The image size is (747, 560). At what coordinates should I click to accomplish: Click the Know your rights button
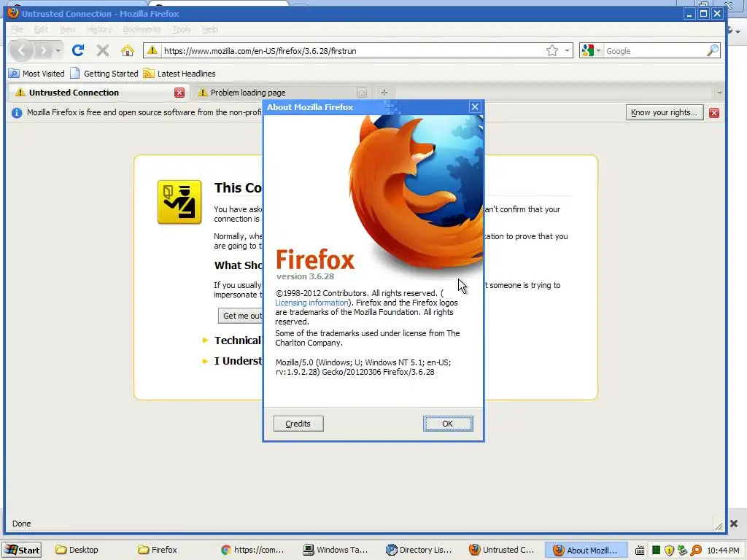tap(664, 112)
